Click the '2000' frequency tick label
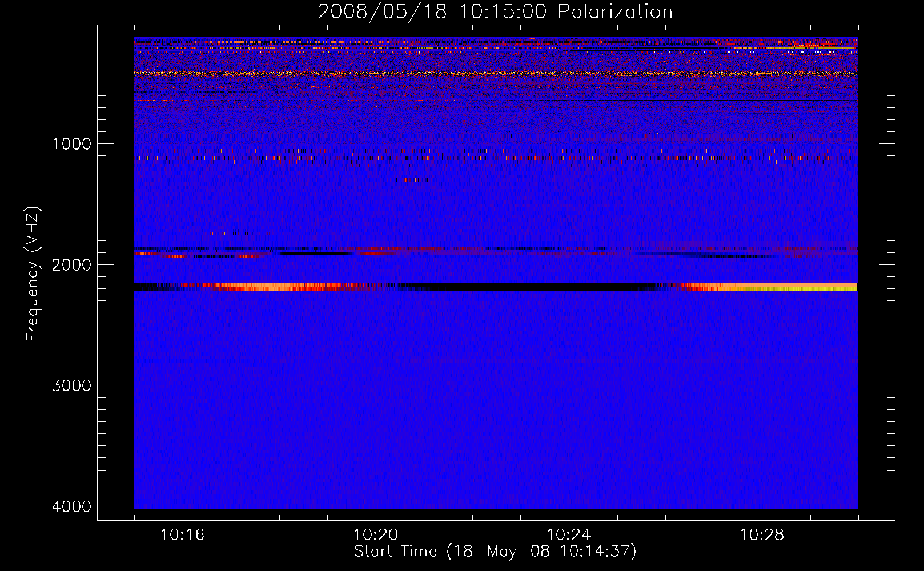 pyautogui.click(x=71, y=265)
